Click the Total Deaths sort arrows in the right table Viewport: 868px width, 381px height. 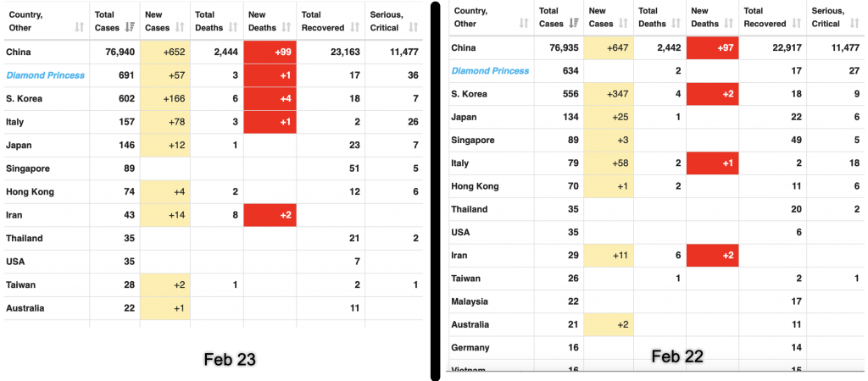point(674,24)
